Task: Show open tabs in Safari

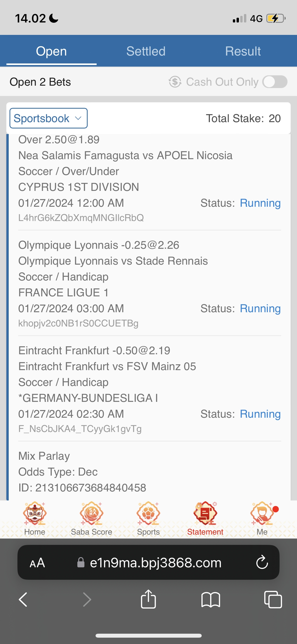Action: [x=273, y=599]
